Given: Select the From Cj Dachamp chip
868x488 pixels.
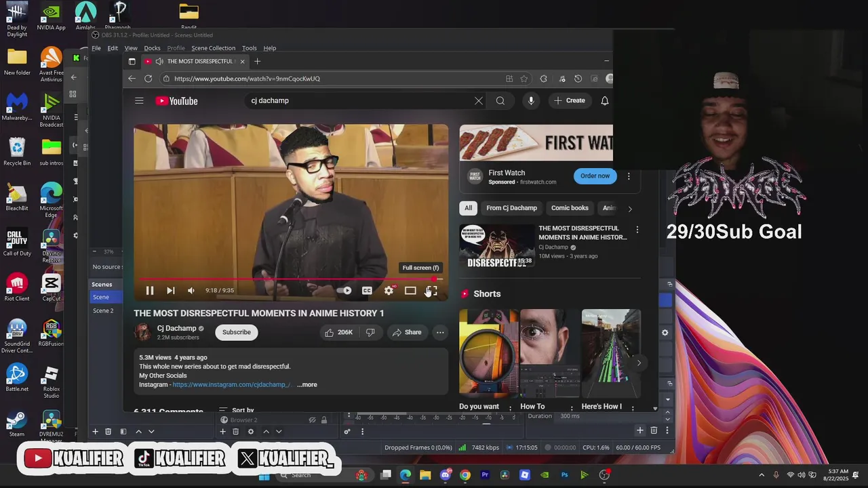Looking at the screenshot, I should click(511, 208).
